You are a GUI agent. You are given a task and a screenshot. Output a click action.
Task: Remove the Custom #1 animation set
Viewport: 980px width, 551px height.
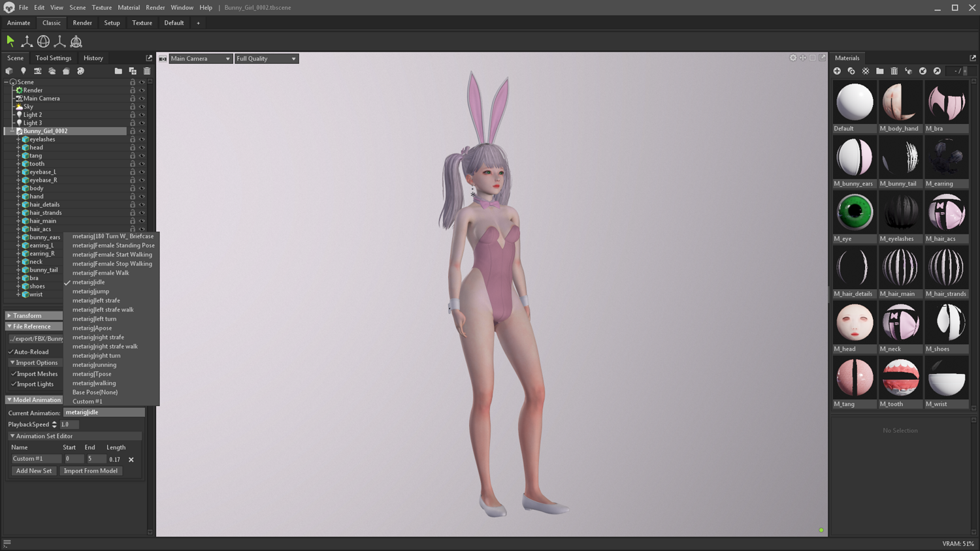click(x=131, y=460)
